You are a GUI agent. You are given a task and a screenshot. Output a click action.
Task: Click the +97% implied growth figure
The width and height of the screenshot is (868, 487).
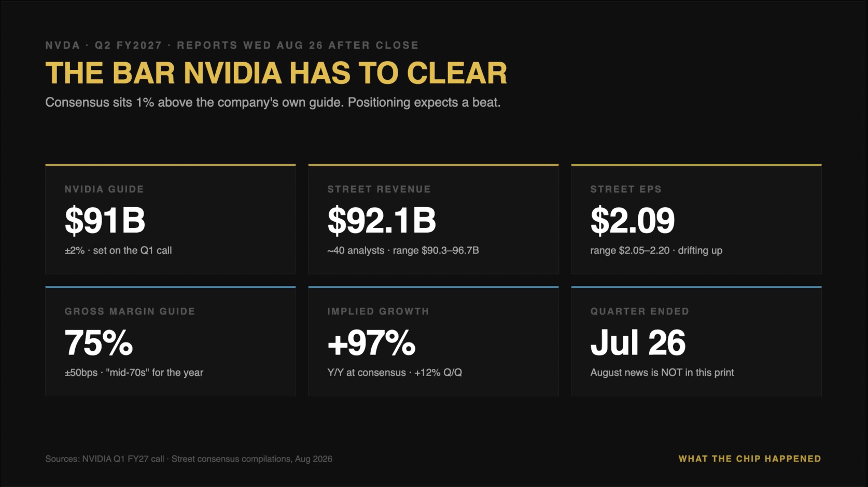[x=371, y=342]
